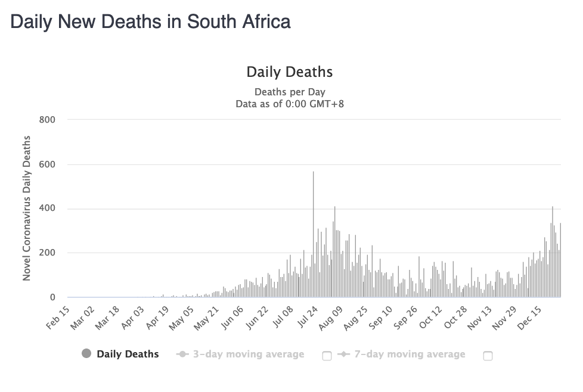The image size is (583, 392).
Task: Click the 800 y-axis value label
Action: (x=47, y=120)
